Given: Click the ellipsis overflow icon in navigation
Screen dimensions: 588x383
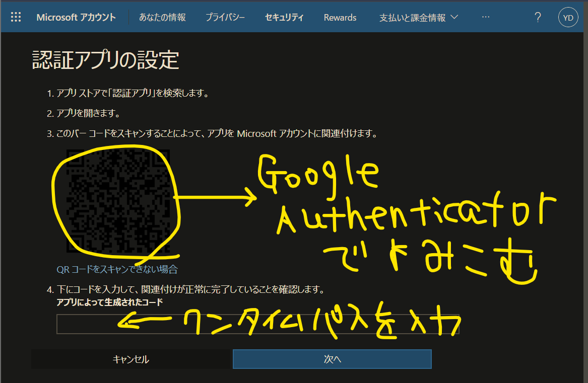Looking at the screenshot, I should click(x=485, y=17).
